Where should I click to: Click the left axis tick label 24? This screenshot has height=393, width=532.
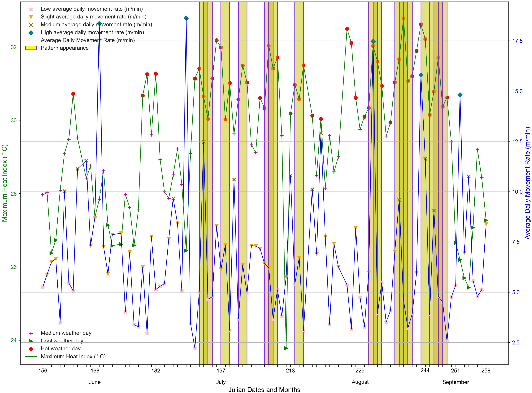click(14, 340)
